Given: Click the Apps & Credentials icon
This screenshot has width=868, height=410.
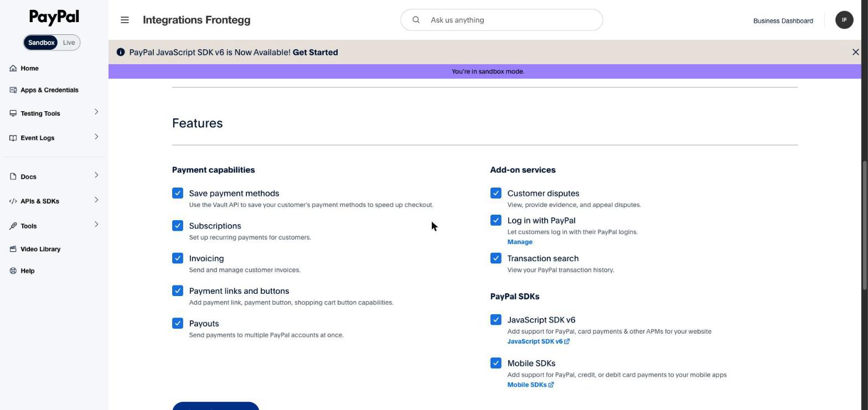Looking at the screenshot, I should coord(13,90).
